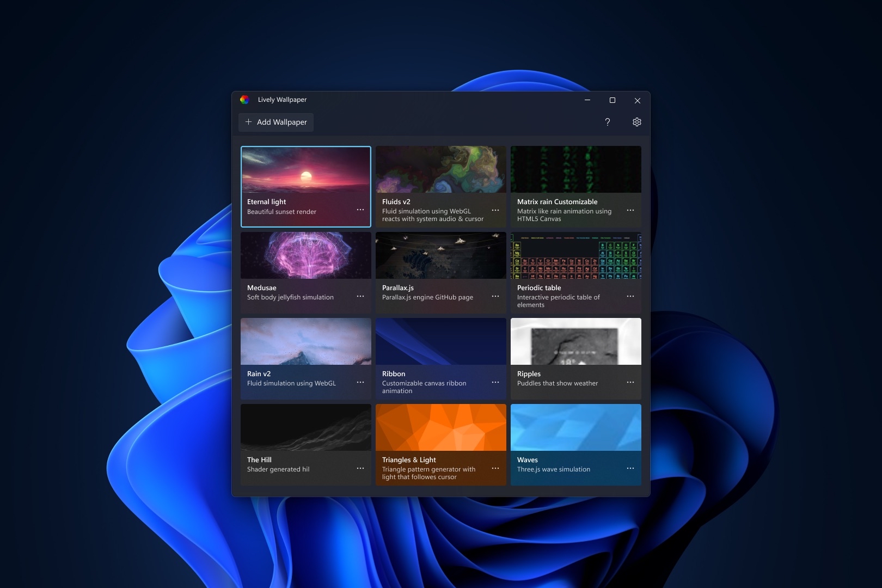Open more options for Fluids v2
Screen dimensions: 882x588
[x=495, y=210]
